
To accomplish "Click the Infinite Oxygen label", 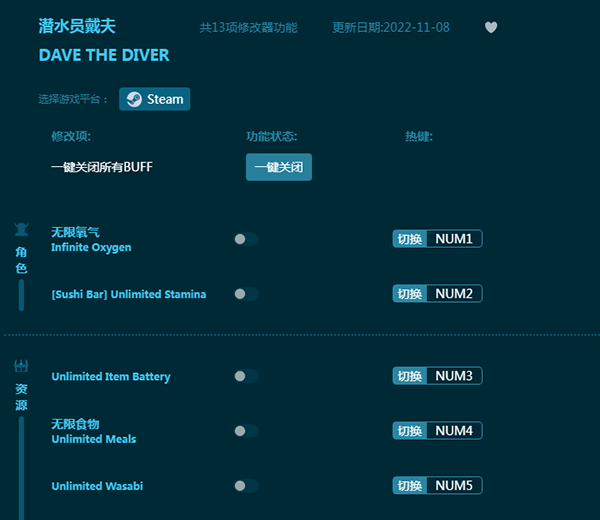I will point(91,248).
